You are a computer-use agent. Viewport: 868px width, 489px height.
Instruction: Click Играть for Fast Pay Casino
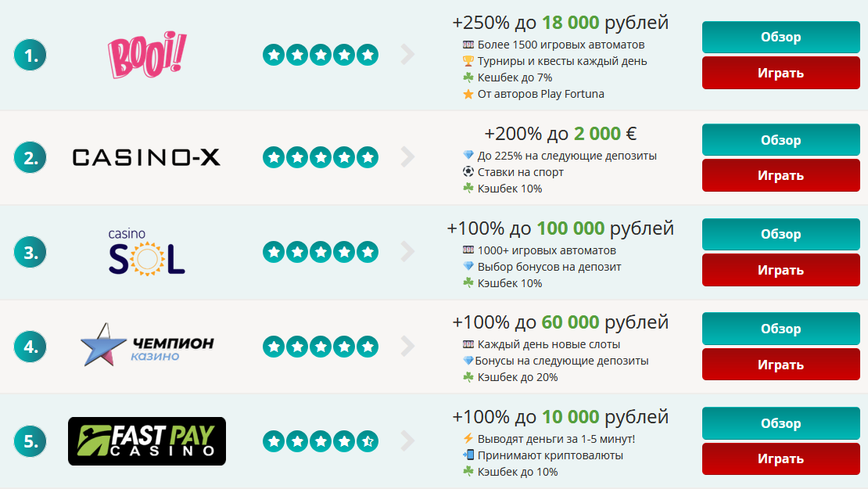coord(780,459)
